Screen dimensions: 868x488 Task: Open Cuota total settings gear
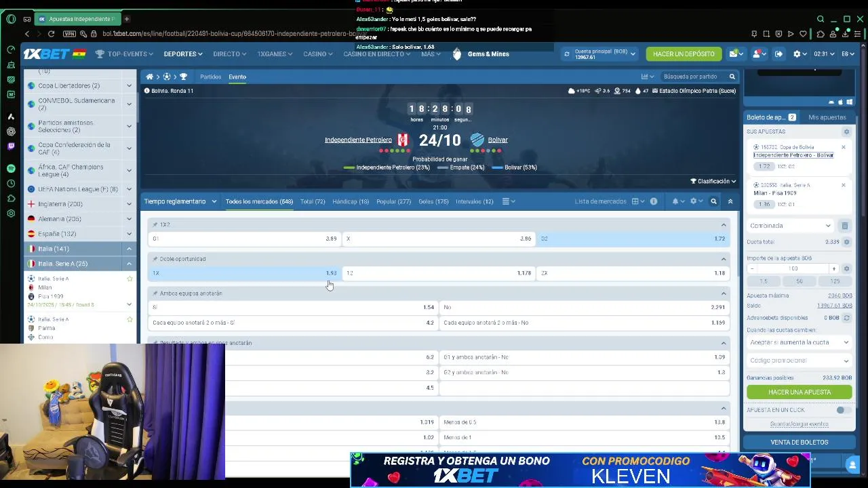pos(846,242)
